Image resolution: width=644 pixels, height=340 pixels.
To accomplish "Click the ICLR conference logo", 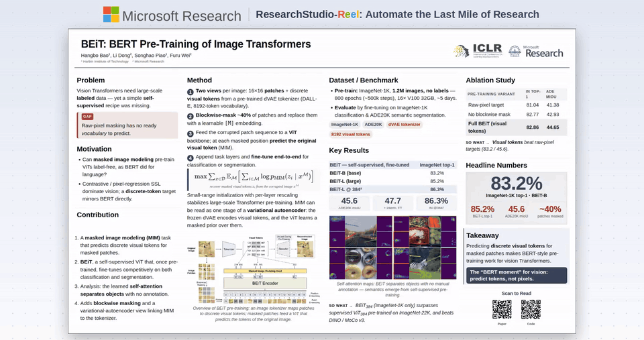I will point(478,51).
